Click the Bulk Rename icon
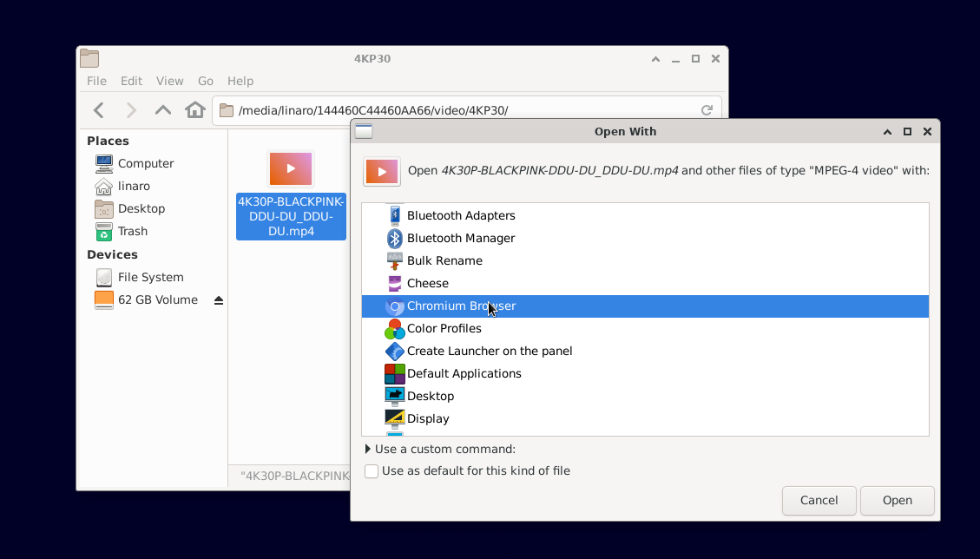980x559 pixels. tap(394, 261)
